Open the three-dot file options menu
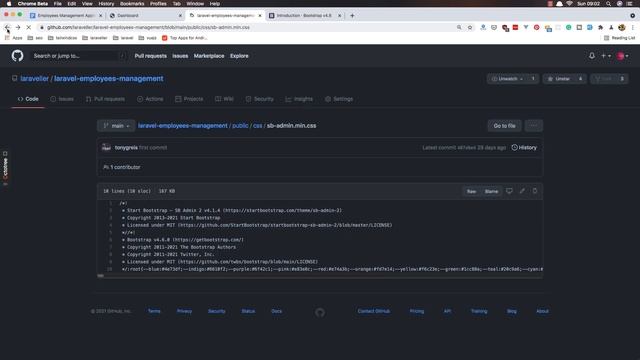Viewport: 640px width, 360px height. coord(533,126)
